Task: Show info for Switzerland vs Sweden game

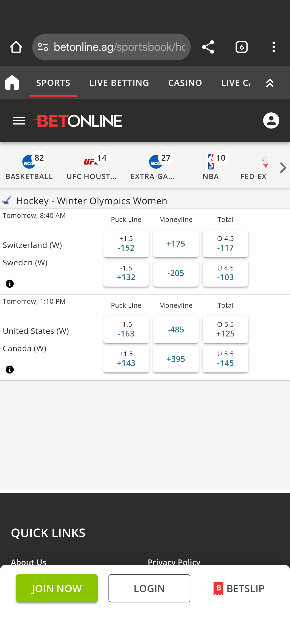Action: [x=10, y=284]
